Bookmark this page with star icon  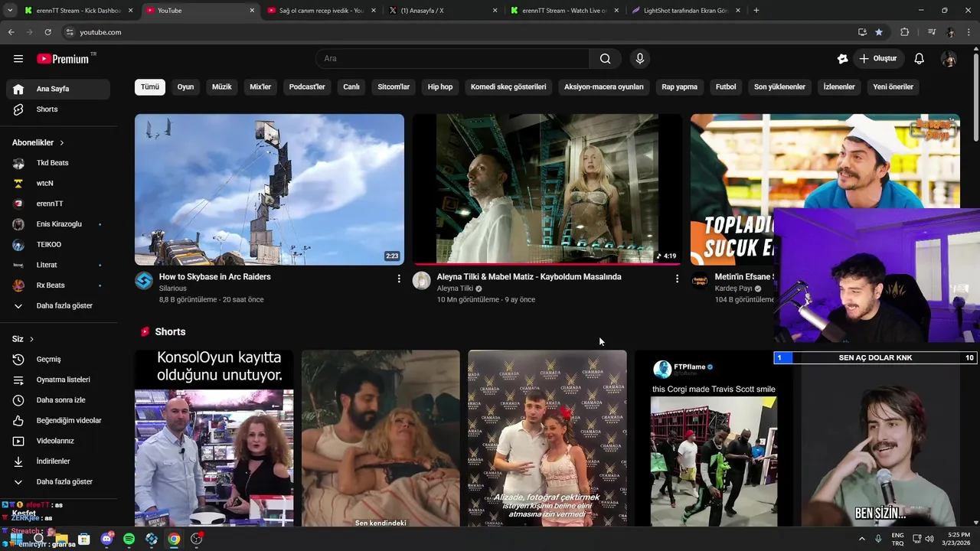[x=879, y=32]
